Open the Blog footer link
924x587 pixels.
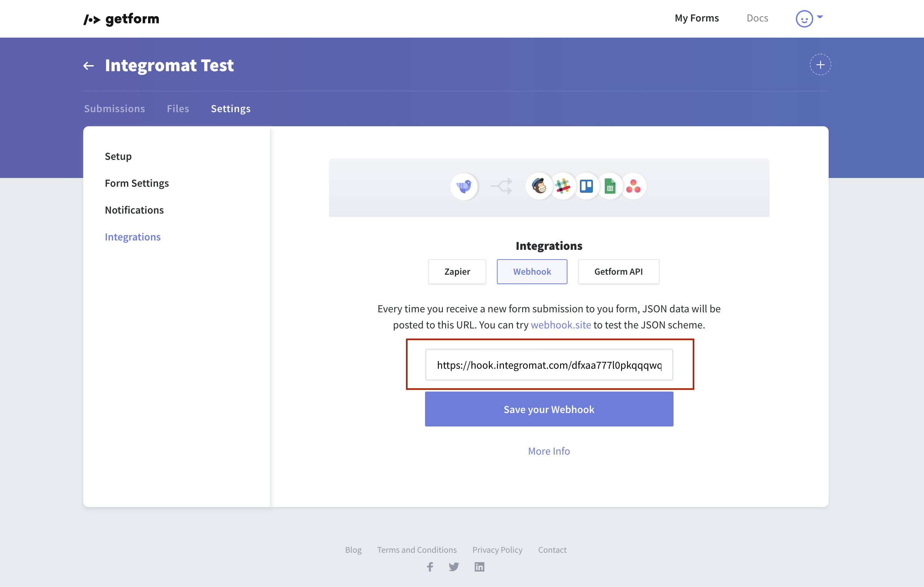point(353,550)
